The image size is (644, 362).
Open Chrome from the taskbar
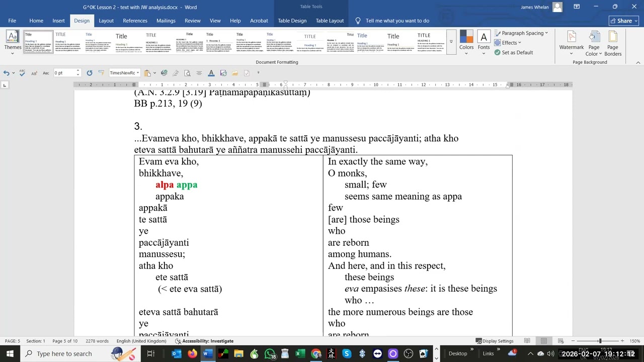[316, 353]
